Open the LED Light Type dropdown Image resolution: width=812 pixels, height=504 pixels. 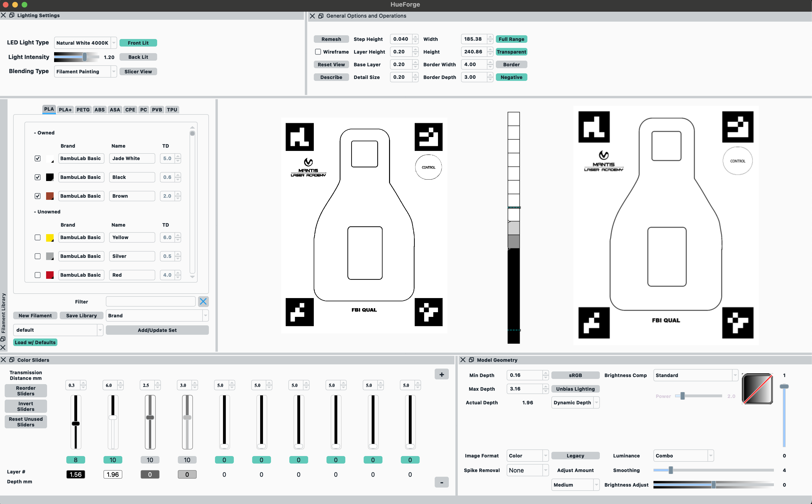[85, 43]
